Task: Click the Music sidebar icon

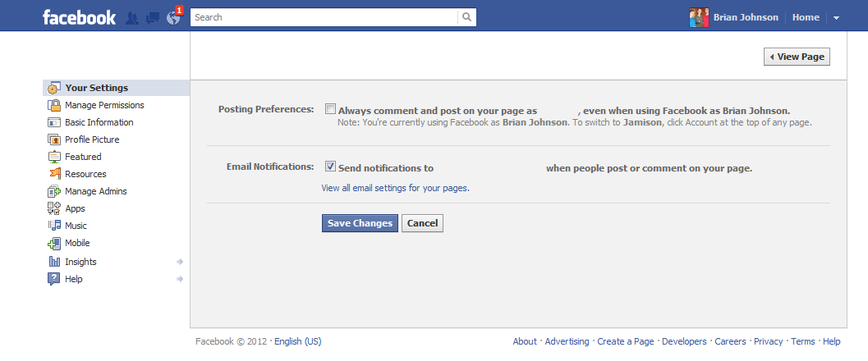Action: [54, 226]
